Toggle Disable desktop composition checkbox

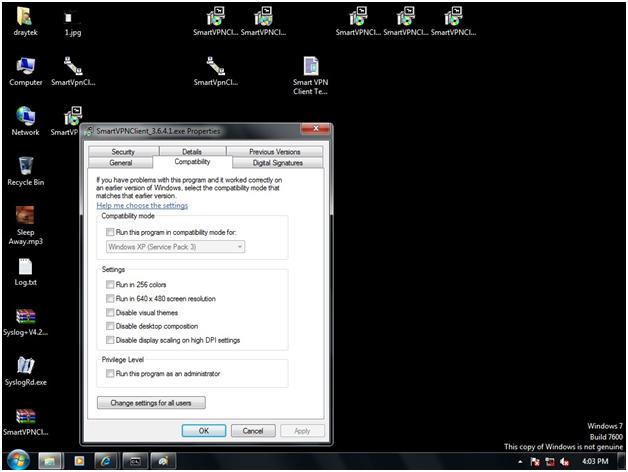(x=110, y=326)
